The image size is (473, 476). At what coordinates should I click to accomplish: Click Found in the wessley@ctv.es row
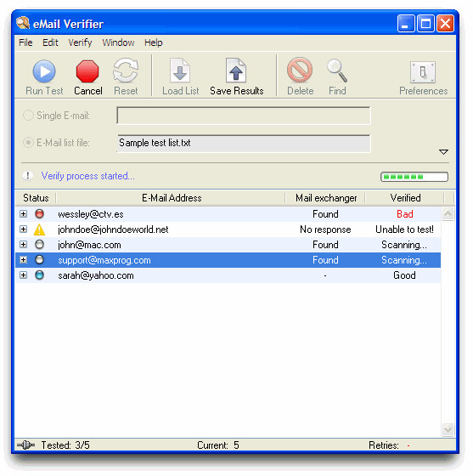click(x=325, y=214)
